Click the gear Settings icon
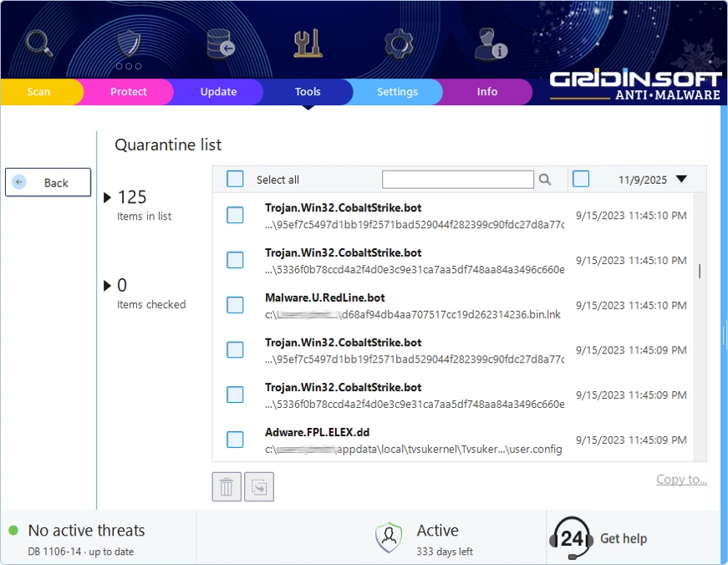This screenshot has width=728, height=565. click(x=399, y=43)
